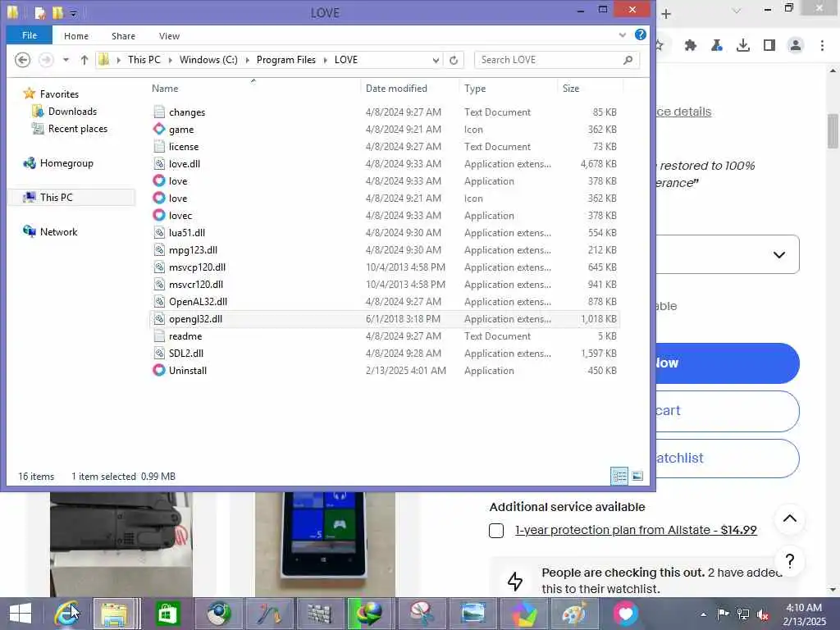Open the Home ribbon tab
Screen dimensions: 840x630
pyautogui.click(x=76, y=36)
